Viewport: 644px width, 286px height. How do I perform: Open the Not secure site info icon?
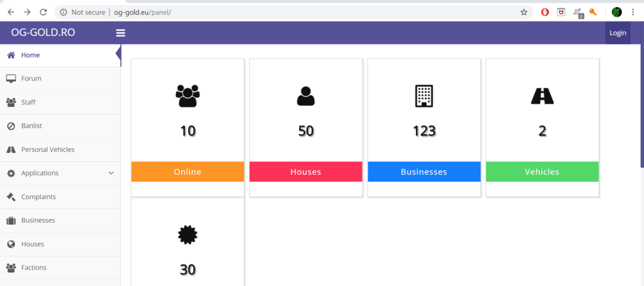pos(63,12)
